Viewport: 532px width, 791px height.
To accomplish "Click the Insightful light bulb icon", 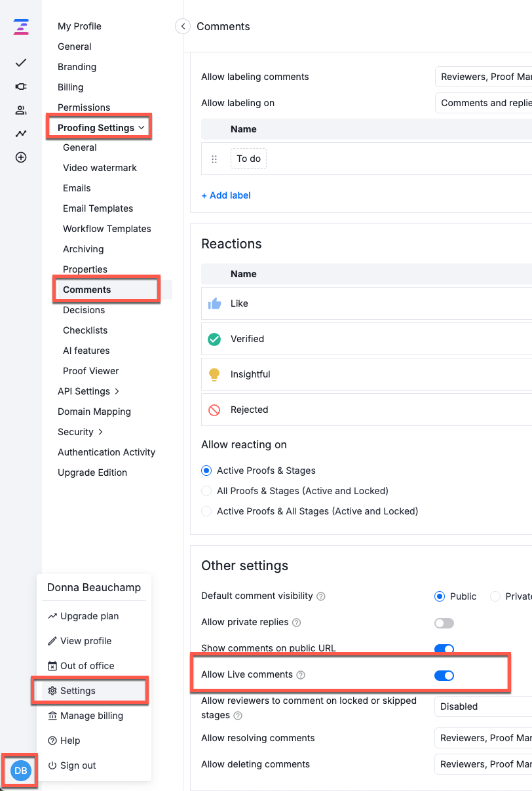I will click(214, 374).
